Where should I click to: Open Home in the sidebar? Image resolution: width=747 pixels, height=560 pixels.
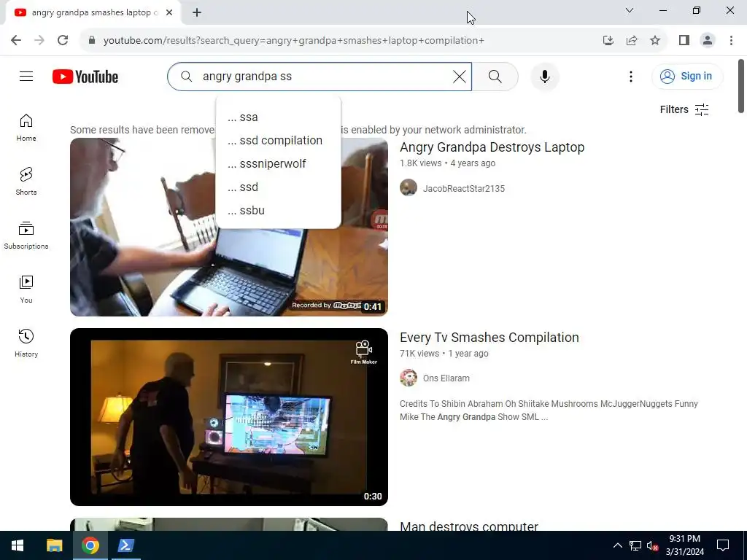point(26,128)
